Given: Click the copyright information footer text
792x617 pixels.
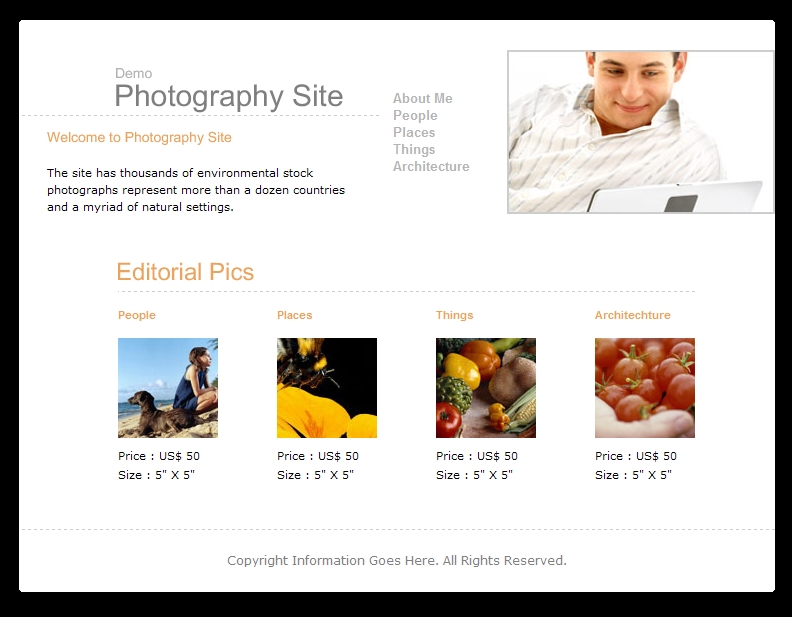Looking at the screenshot, I should point(397,560).
